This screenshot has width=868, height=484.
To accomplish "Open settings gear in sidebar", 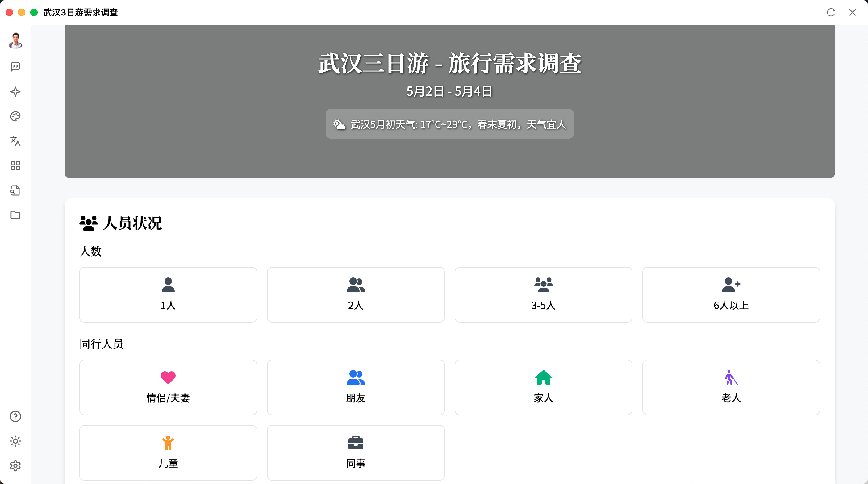I will click(x=15, y=466).
